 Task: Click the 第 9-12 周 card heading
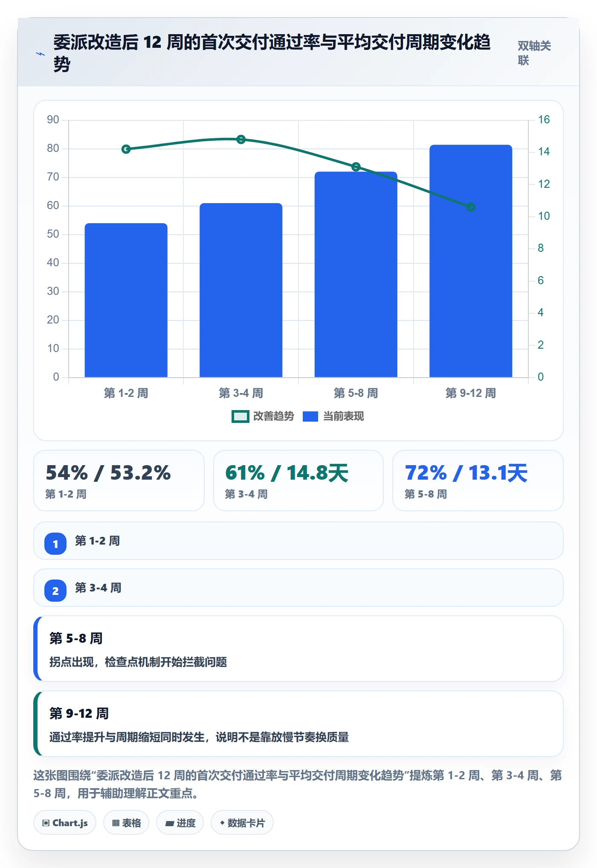coord(79,714)
